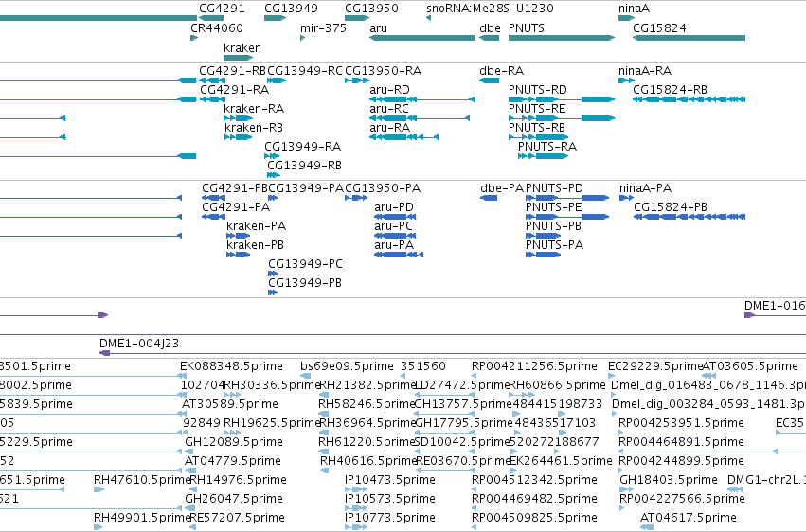Click the PNUTS-RA transcript
The width and height of the screenshot is (806, 532).
pyautogui.click(x=544, y=156)
